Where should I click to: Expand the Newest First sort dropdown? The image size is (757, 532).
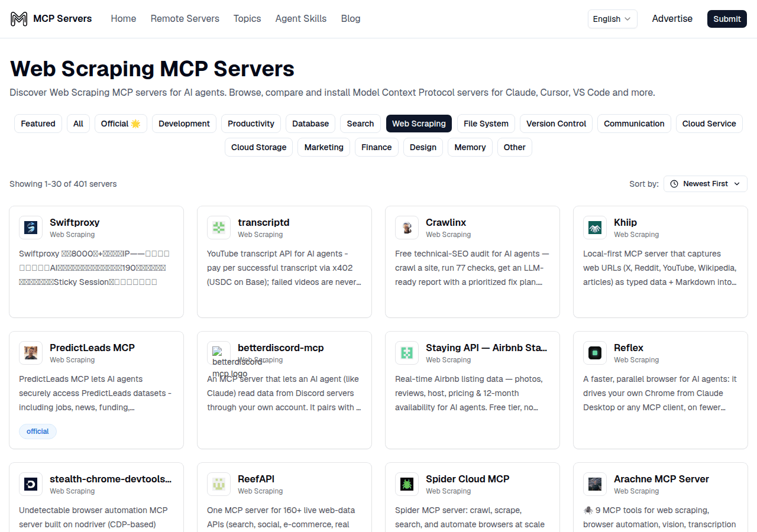tap(706, 184)
